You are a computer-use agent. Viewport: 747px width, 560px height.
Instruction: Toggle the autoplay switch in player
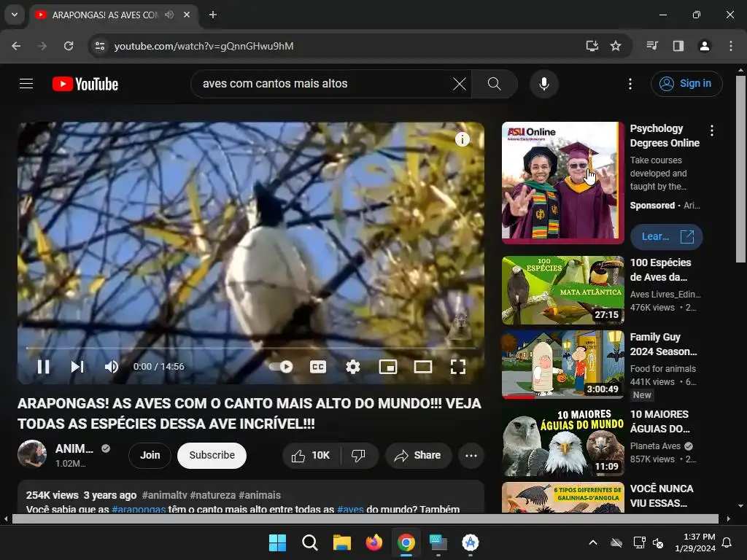281,367
